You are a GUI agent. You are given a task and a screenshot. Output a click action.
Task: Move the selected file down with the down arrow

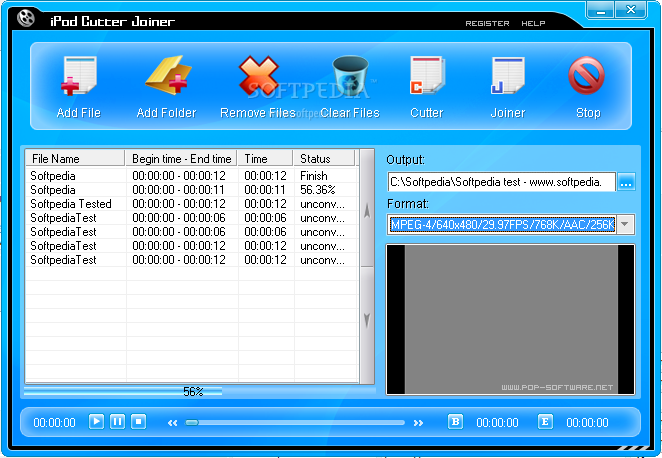coord(367,321)
